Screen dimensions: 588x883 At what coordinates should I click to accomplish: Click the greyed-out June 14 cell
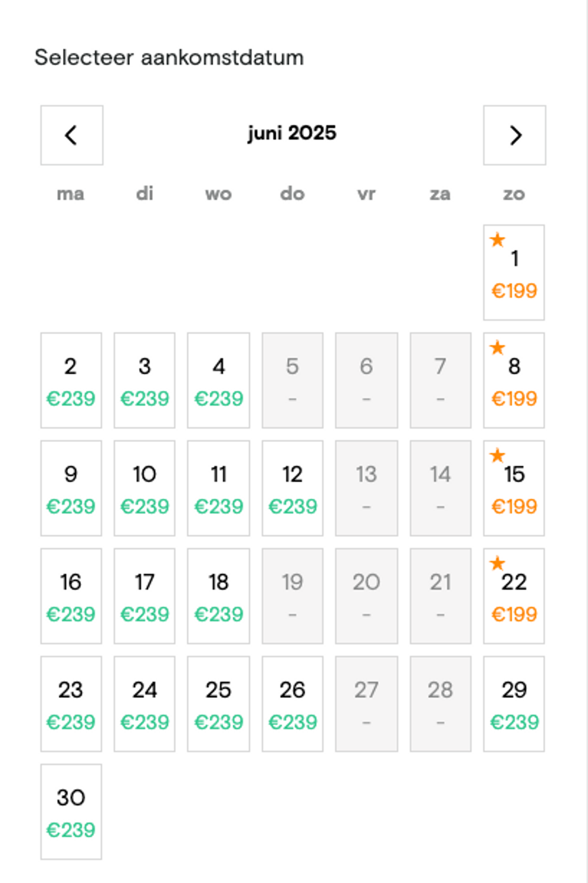click(x=441, y=488)
